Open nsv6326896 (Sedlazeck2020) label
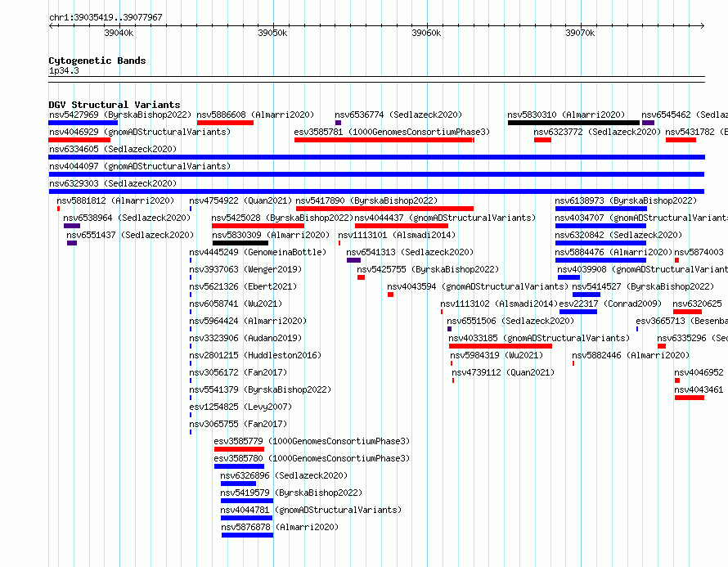This screenshot has height=567, width=728. tap(284, 475)
